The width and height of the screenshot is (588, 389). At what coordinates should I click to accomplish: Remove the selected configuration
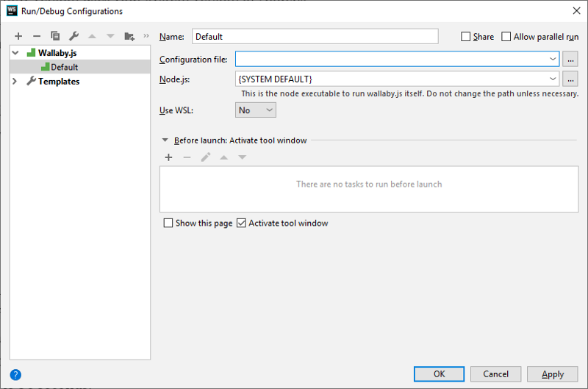[x=37, y=36]
